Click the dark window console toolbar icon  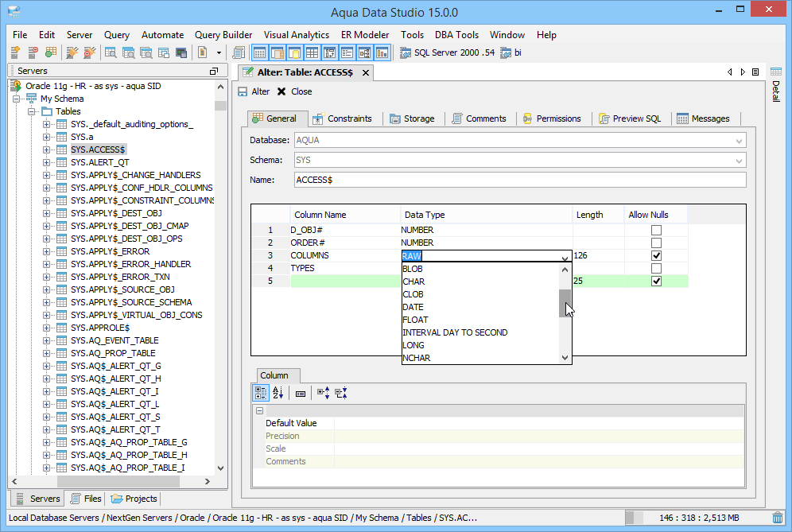click(x=181, y=52)
